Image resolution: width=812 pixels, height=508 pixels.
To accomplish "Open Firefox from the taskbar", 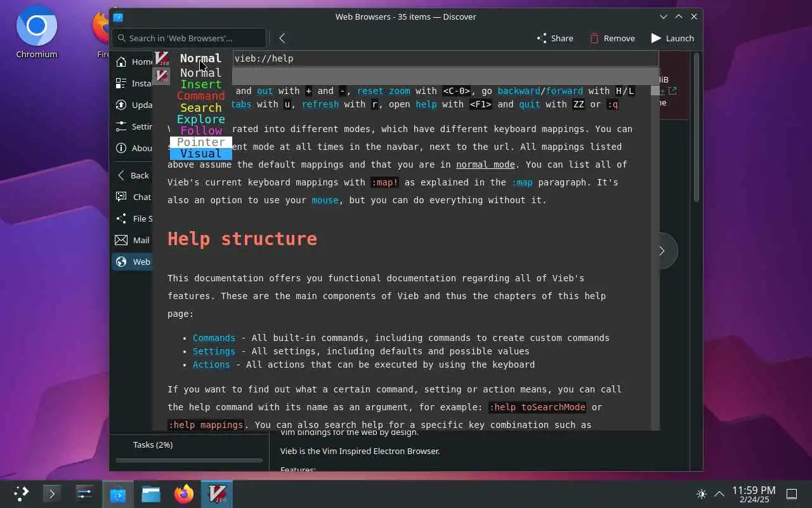I will pyautogui.click(x=184, y=493).
